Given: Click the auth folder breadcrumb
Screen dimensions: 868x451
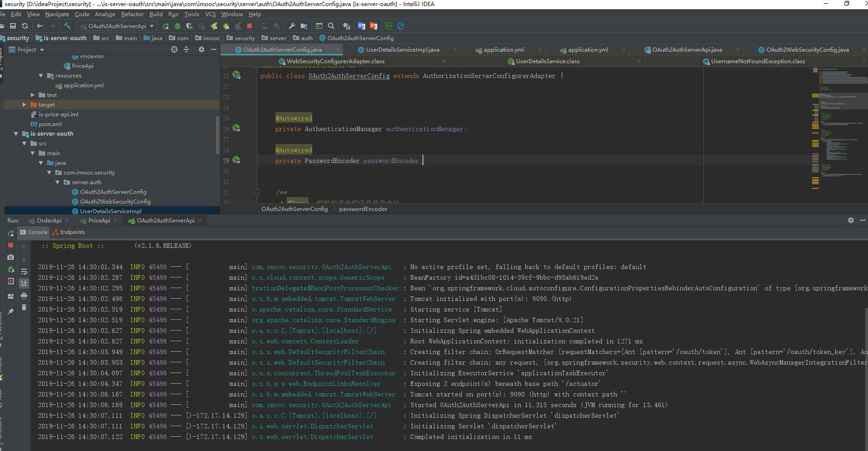Looking at the screenshot, I should point(303,38).
